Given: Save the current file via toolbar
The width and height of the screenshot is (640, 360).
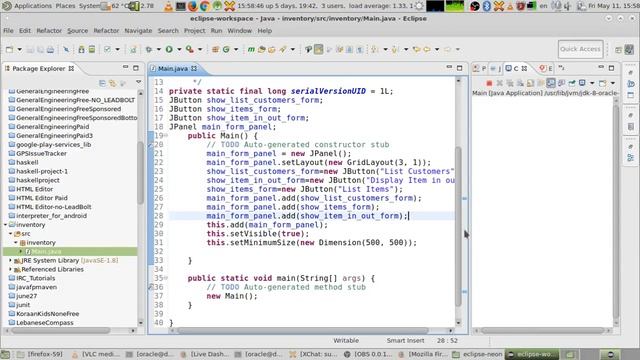Looking at the screenshot, I should [x=30, y=49].
